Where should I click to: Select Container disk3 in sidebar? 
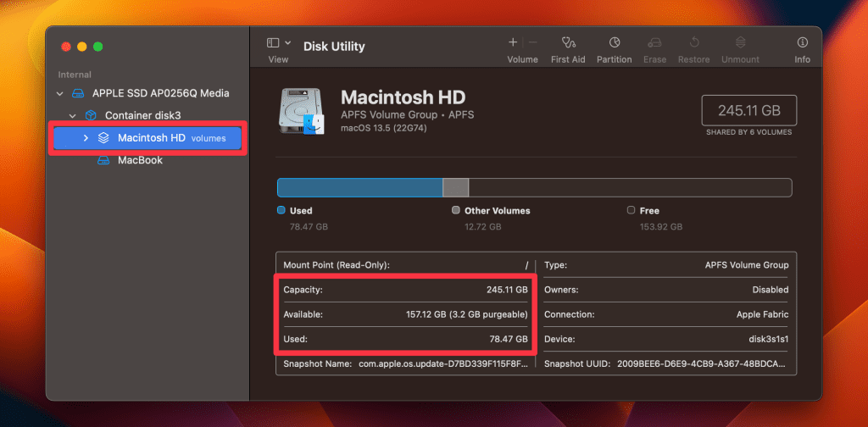pos(142,115)
